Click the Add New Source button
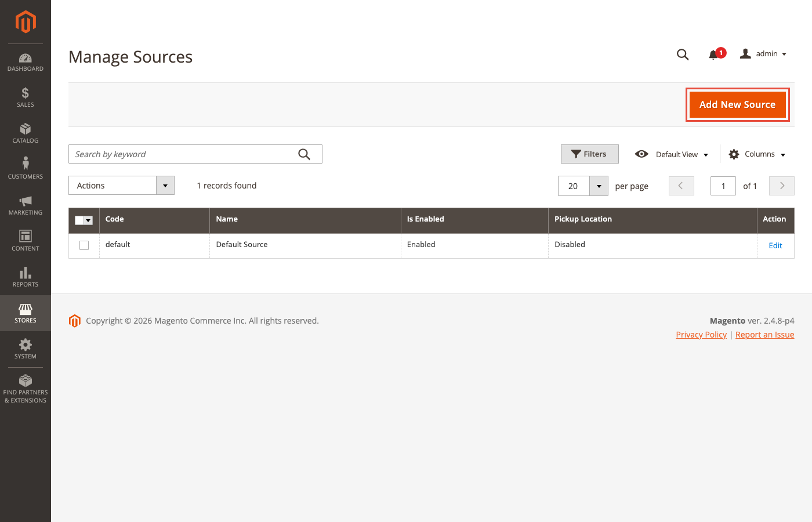This screenshot has height=522, width=812. click(737, 104)
